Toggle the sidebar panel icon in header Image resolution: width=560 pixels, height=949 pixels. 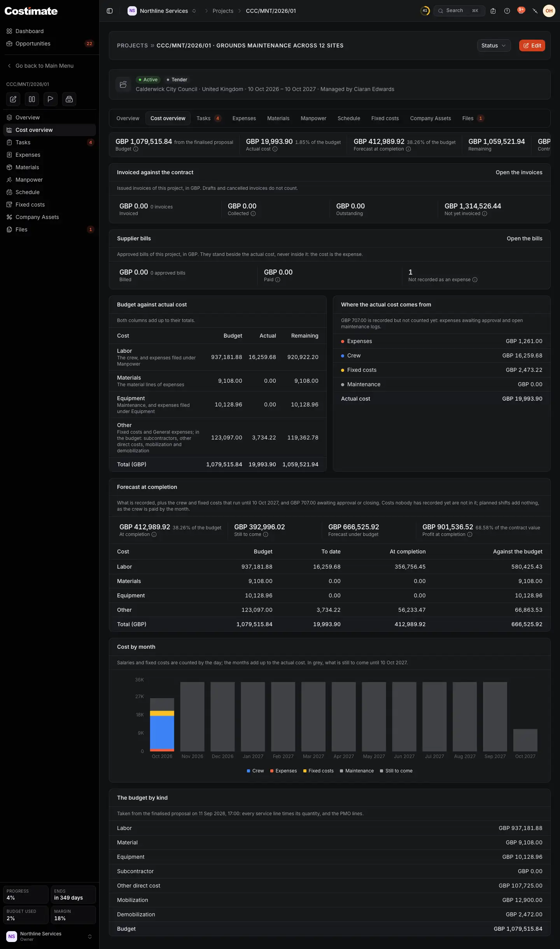pos(110,11)
